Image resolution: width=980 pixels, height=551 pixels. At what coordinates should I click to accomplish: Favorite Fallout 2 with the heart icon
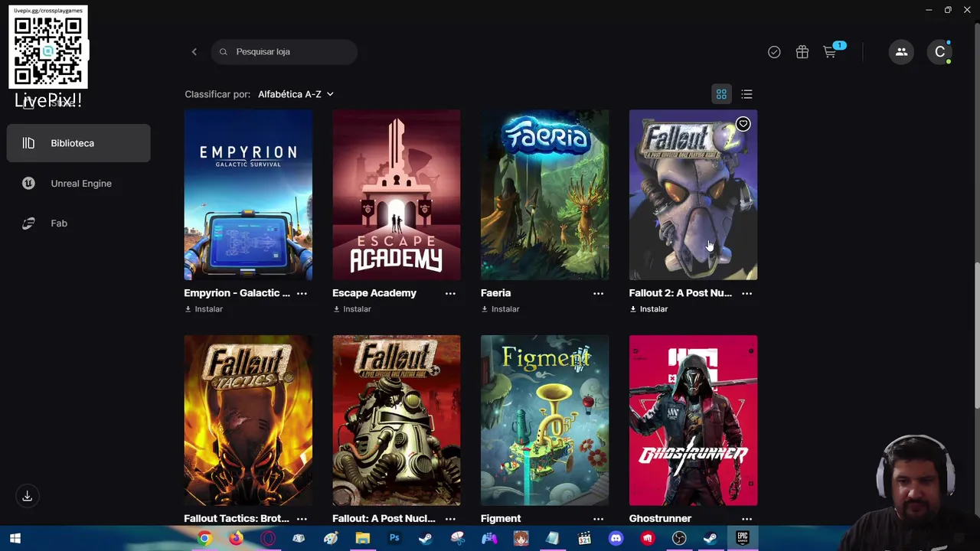(743, 124)
